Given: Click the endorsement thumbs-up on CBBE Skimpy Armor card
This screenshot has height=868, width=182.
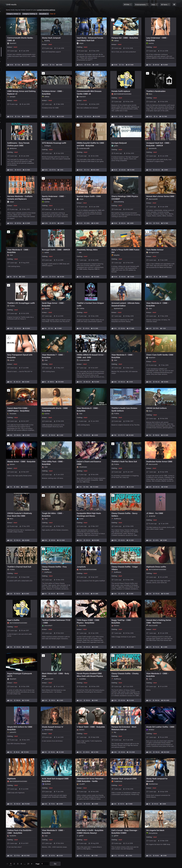Looking at the screenshot, I should (8, 117).
